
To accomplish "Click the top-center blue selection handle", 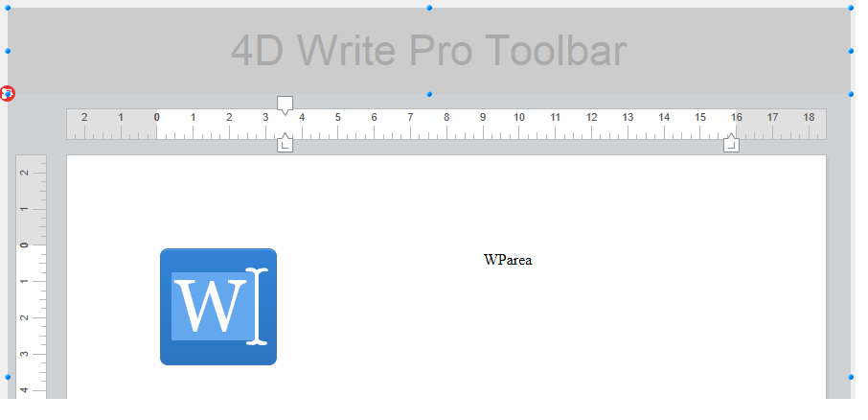I will (x=430, y=8).
